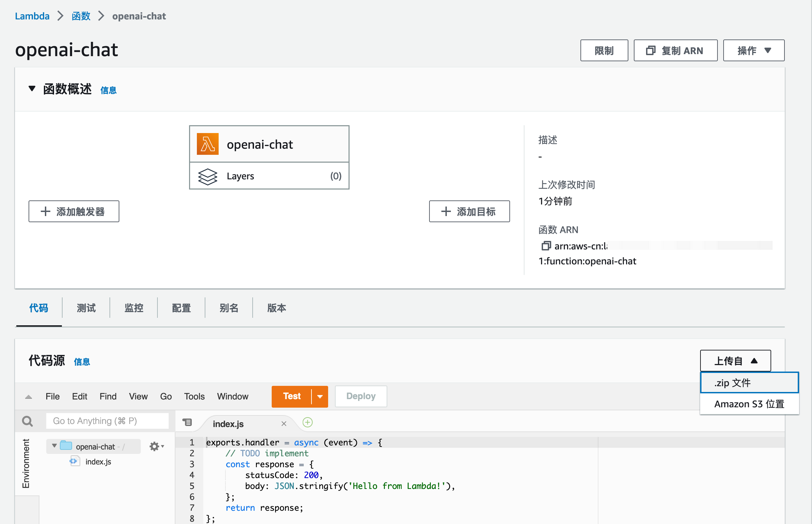Viewport: 812px width, 524px height.
Task: Switch to the 配置 tab
Action: 182,308
